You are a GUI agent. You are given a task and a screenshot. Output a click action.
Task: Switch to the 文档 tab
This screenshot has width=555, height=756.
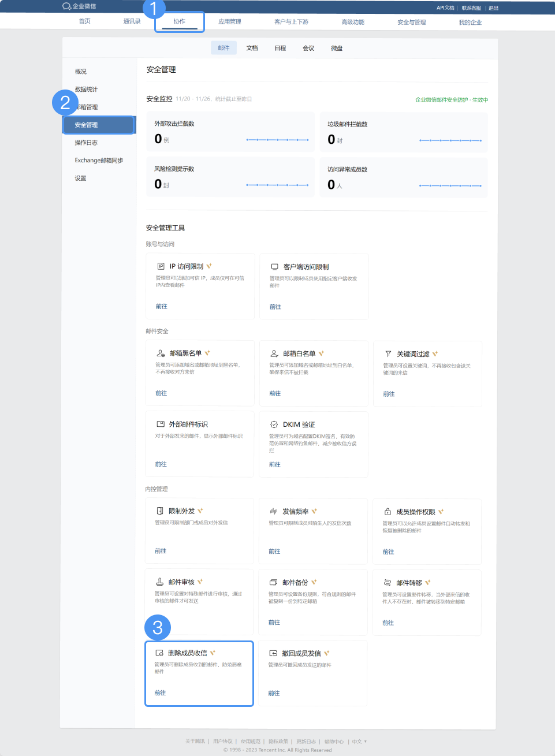coord(252,48)
